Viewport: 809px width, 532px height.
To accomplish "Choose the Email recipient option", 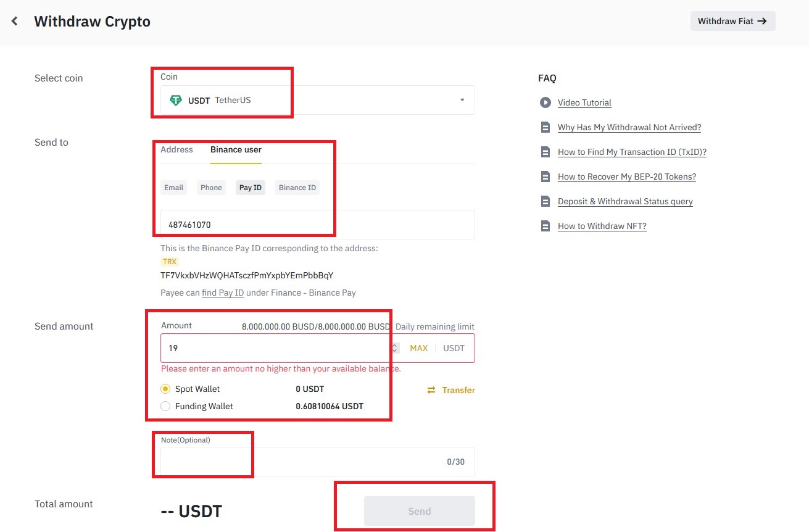I will click(x=174, y=188).
